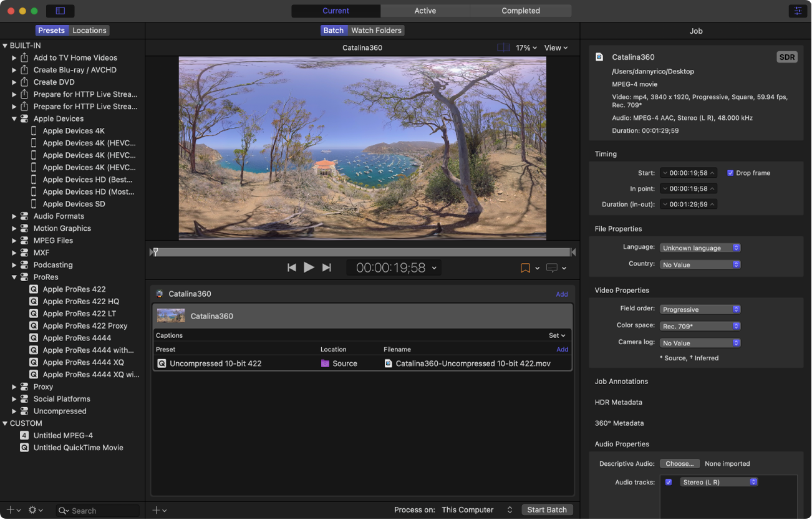Select the Locations tab

click(89, 31)
